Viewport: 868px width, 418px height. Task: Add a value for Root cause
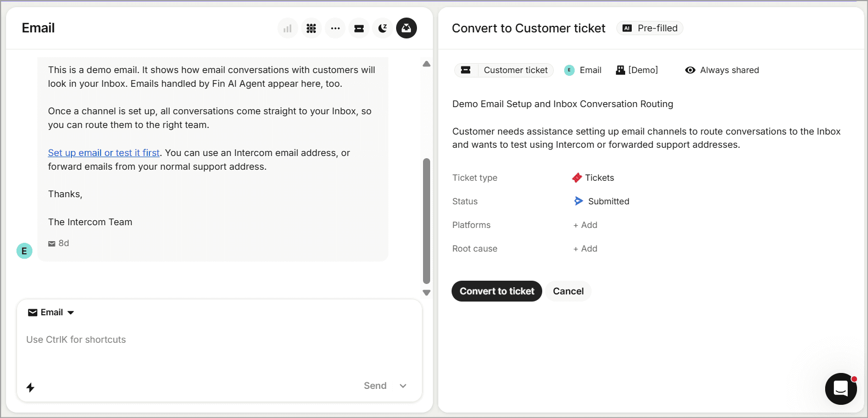pos(585,249)
